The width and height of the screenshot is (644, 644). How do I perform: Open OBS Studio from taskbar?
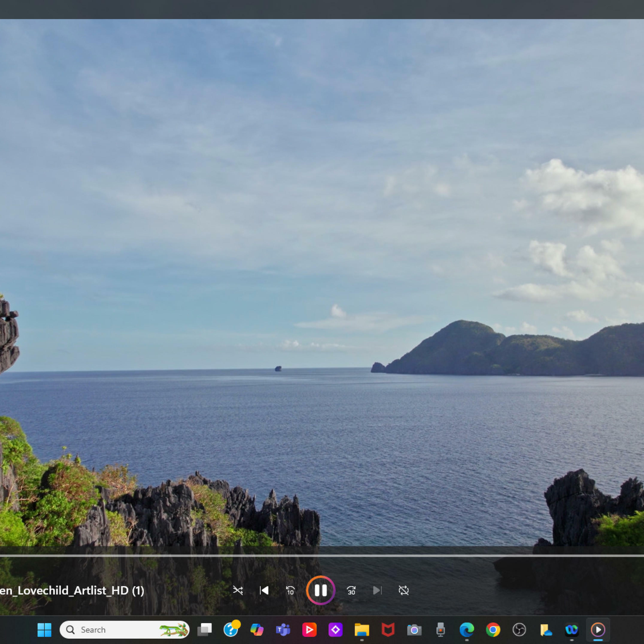click(519, 630)
